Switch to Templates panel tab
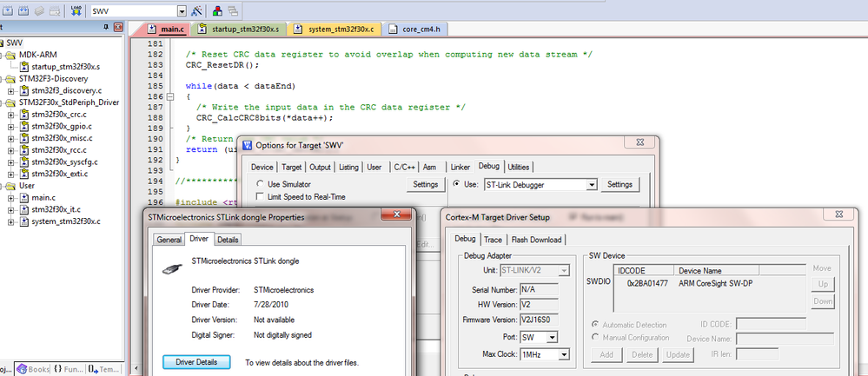The height and width of the screenshot is (376, 868). click(103, 369)
